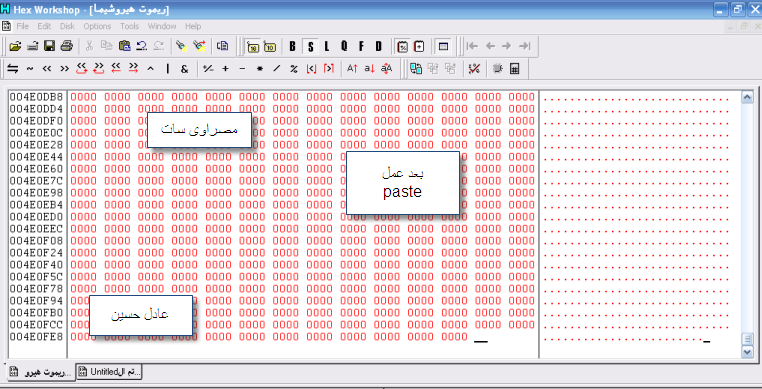
Task: Click the Lower Case a-down-arrow icon
Action: (x=369, y=69)
